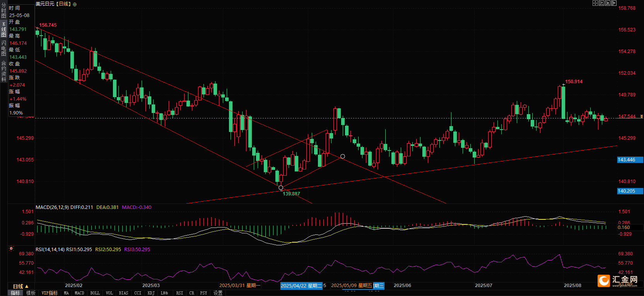The width and height of the screenshot is (644, 296).
Task: Open 设置 in the indicator bar
Action: [x=218, y=293]
